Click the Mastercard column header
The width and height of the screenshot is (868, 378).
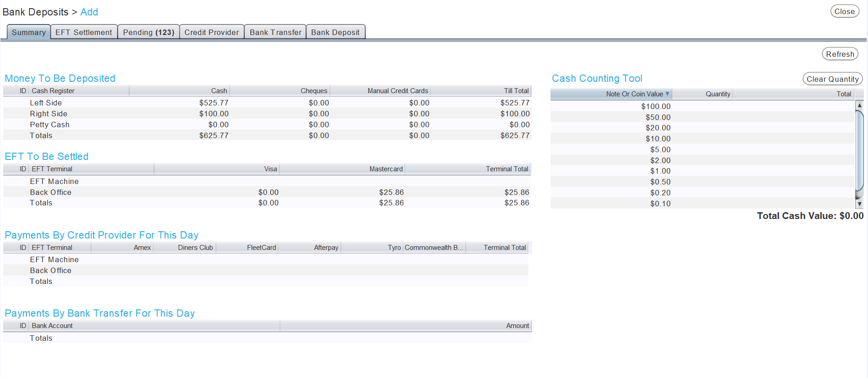click(x=342, y=169)
